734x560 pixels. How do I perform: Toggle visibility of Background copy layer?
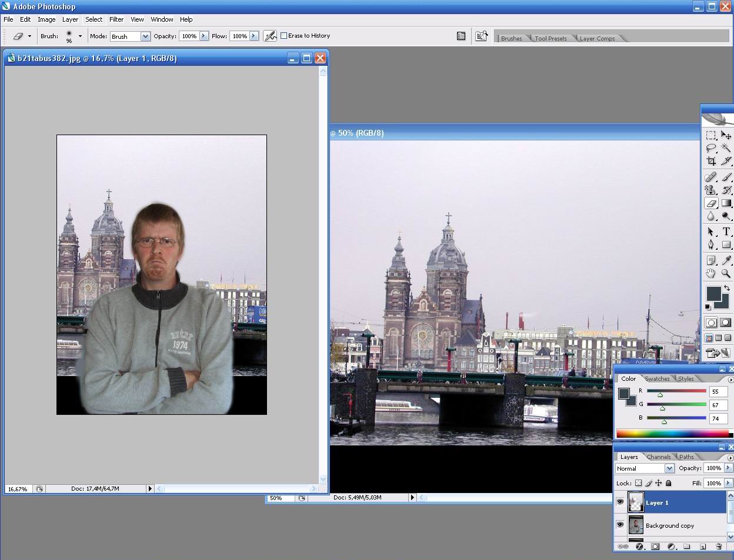pos(620,525)
